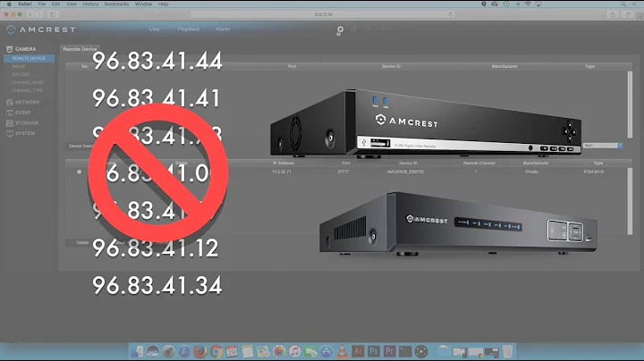Click the Device ID AMC00036_E89755 cell
Viewport: 644px width, 361px height.
[x=405, y=172]
